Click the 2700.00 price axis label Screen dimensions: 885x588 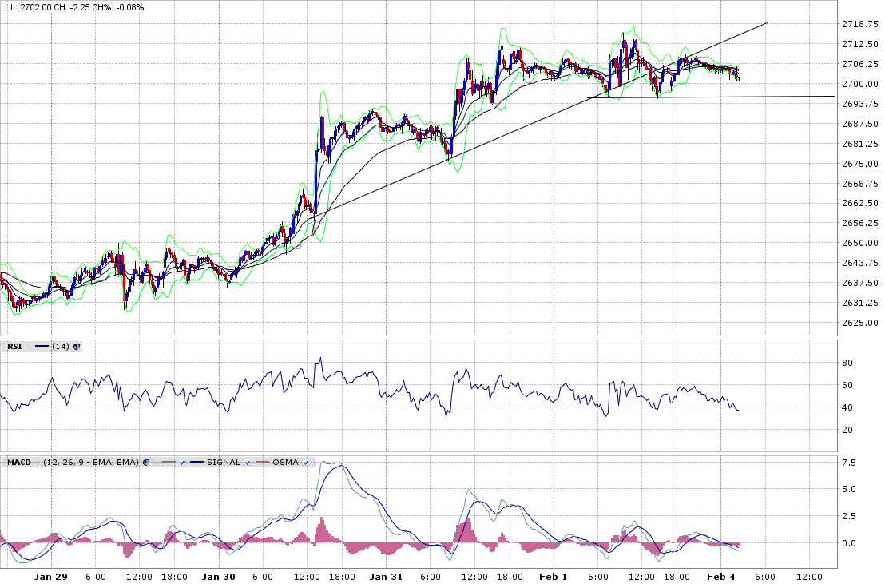coord(859,84)
